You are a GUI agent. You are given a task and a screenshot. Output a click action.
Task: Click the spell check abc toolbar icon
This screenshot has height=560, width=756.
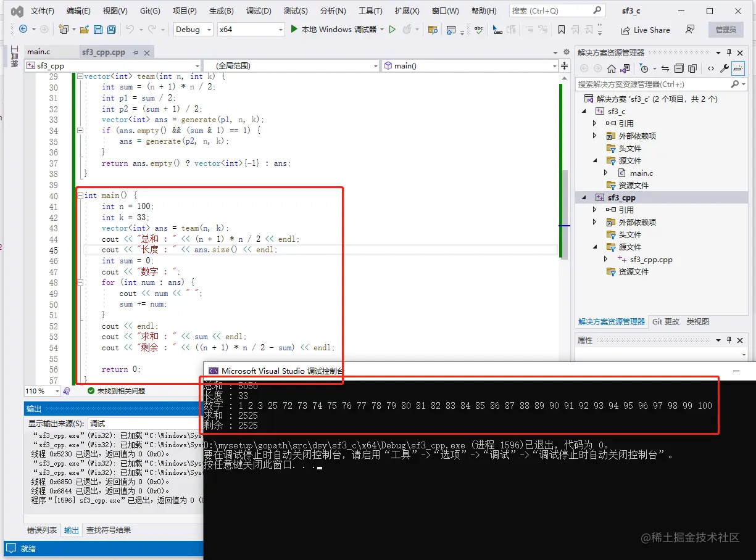click(478, 29)
